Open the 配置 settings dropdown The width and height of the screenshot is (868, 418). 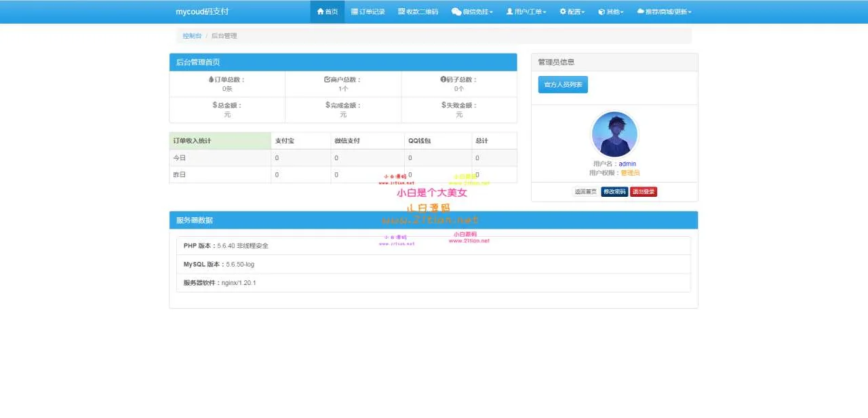[x=572, y=12]
